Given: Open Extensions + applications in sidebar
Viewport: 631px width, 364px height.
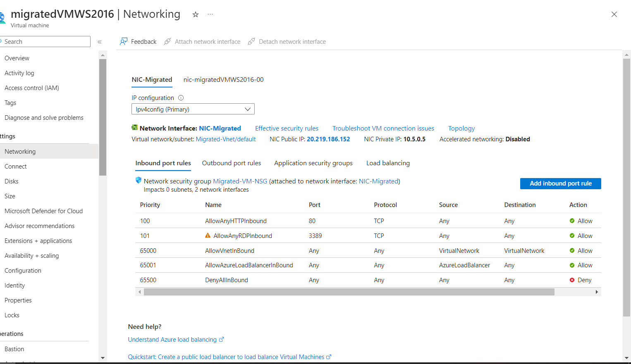Looking at the screenshot, I should (38, 241).
